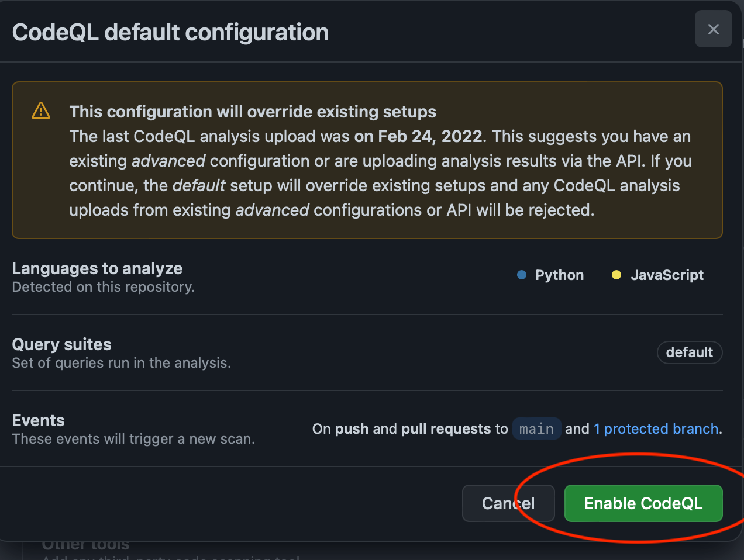Click the yellow warning triangle icon
The image size is (744, 560).
pyautogui.click(x=41, y=110)
